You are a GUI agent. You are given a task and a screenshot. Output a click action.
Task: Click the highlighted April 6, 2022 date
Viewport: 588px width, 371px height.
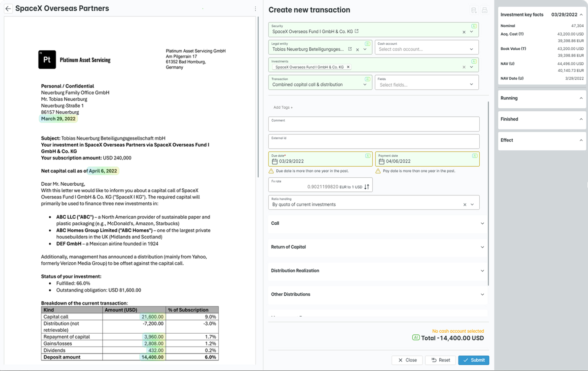pyautogui.click(x=103, y=171)
